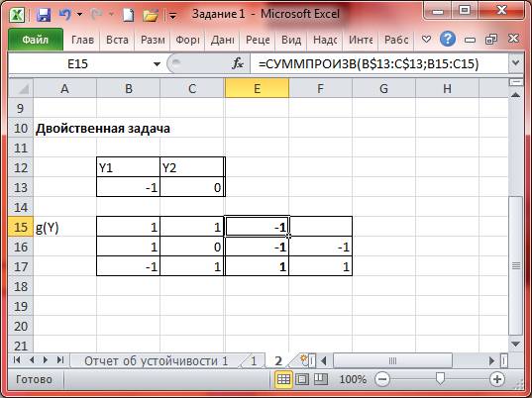Open Excel Help with the question mark
Image resolution: width=532 pixels, height=398 pixels.
click(448, 40)
